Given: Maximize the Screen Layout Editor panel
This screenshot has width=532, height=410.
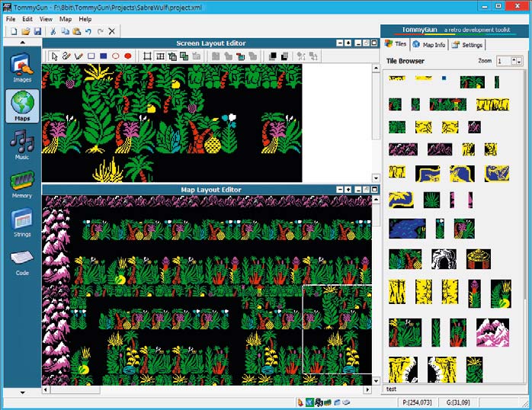Looking at the screenshot, I should 374,43.
